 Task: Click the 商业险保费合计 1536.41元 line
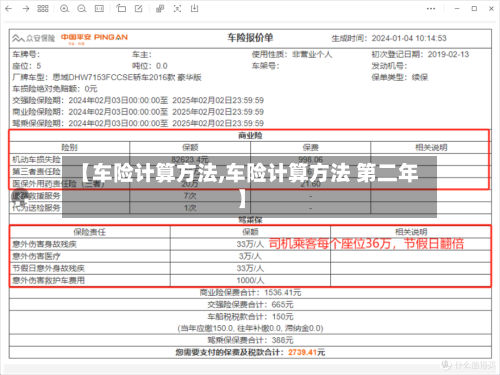click(x=250, y=293)
